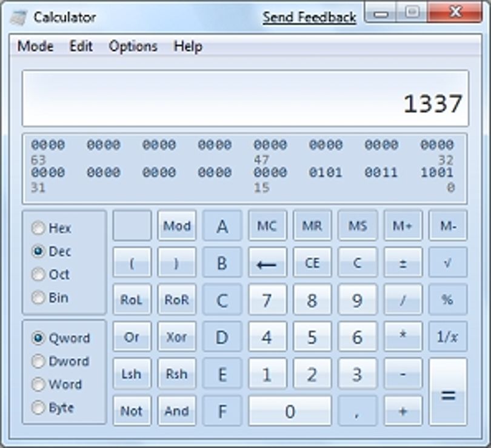Click the plus-minus sign button
This screenshot has height=448, width=491.
[403, 262]
